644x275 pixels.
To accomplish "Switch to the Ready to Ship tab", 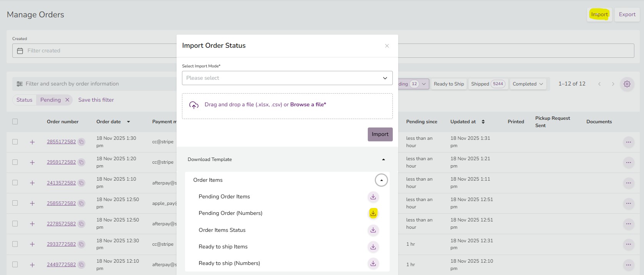I will coord(449,84).
